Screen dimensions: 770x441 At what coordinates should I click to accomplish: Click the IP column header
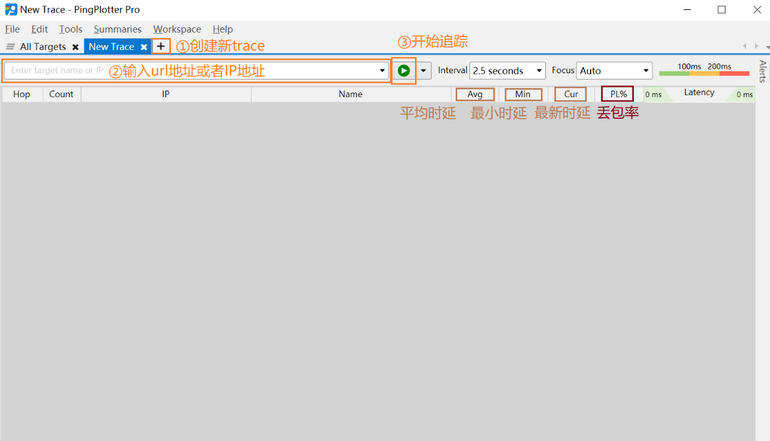[x=166, y=94]
